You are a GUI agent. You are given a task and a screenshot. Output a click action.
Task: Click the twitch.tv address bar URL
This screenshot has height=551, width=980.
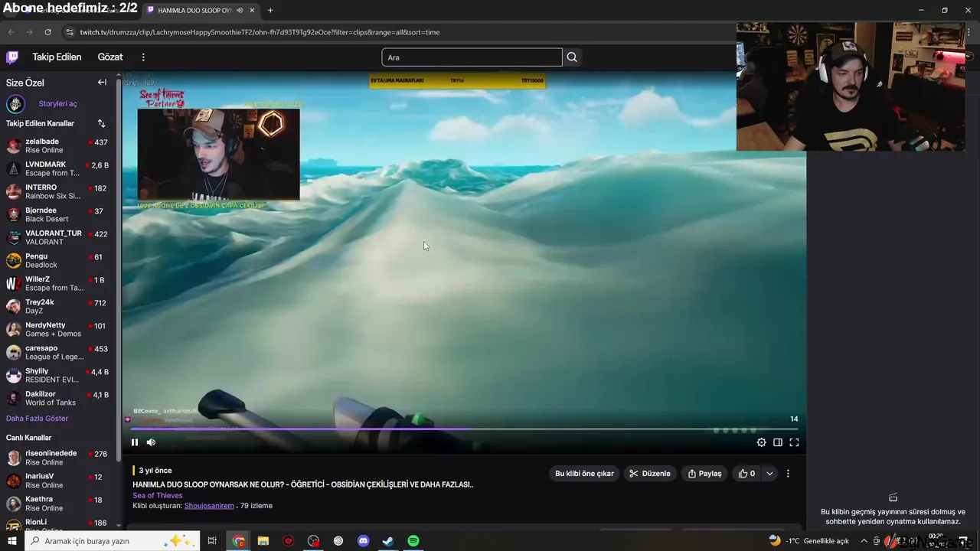[x=260, y=32]
